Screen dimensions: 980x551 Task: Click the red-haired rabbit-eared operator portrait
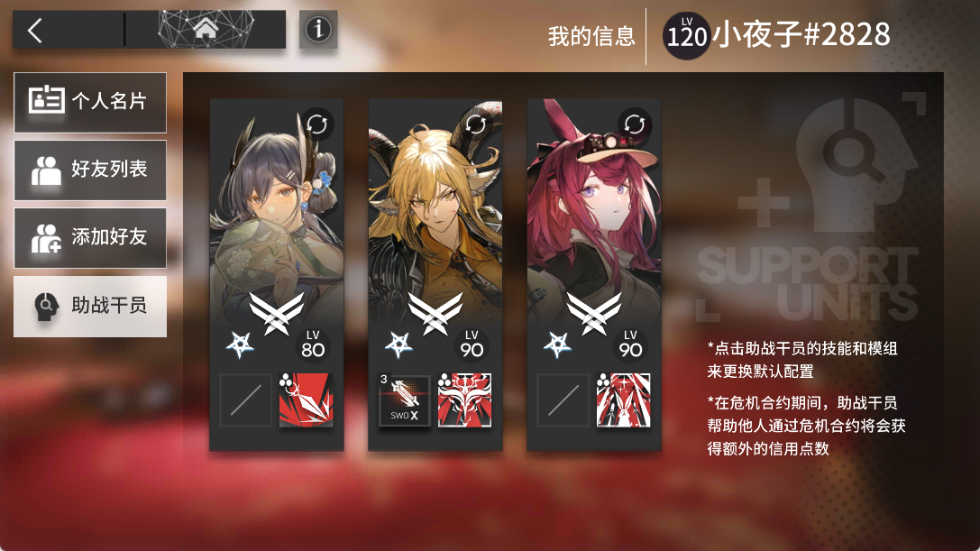click(x=594, y=213)
